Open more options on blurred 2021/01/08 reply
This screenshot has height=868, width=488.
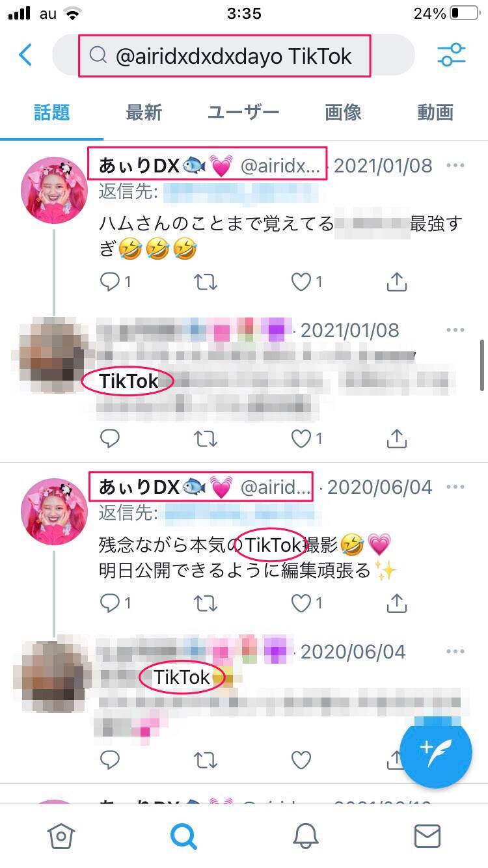coord(455,330)
